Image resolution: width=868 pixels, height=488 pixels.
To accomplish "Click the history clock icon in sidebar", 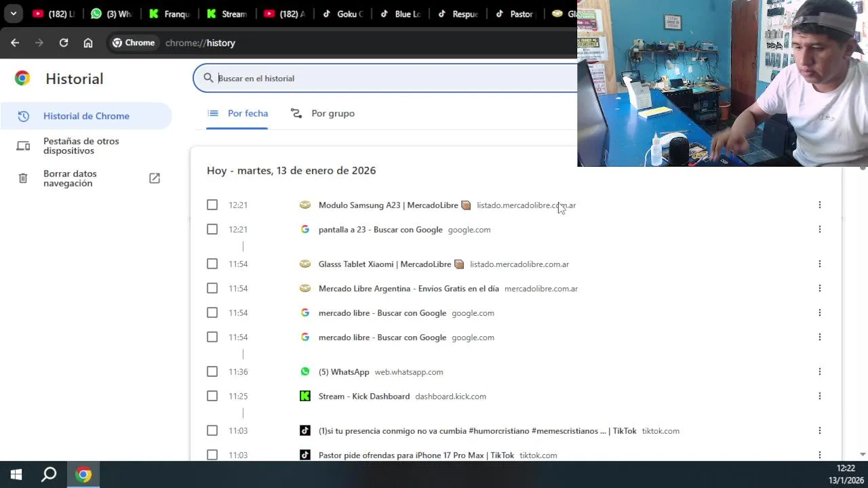I will click(x=23, y=116).
